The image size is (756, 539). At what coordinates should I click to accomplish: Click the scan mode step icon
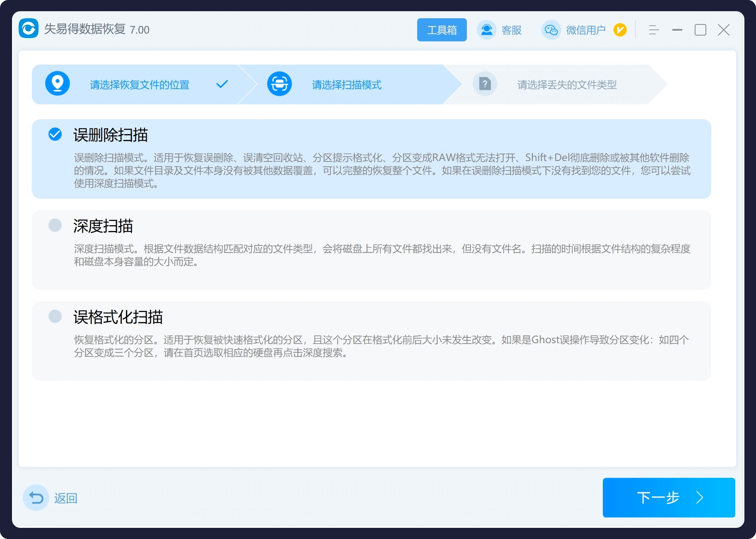[279, 84]
